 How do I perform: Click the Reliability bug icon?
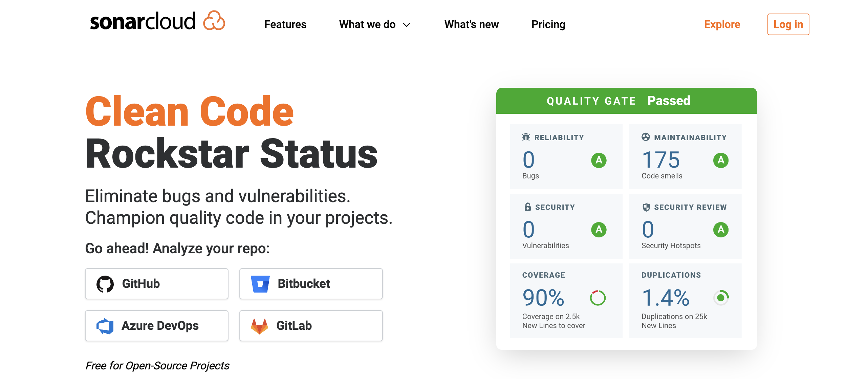526,137
